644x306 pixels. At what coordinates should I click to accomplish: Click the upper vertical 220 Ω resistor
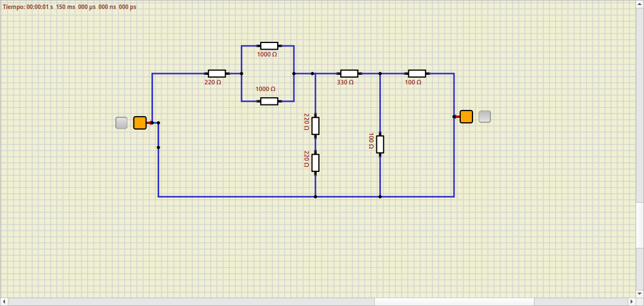[315, 126]
